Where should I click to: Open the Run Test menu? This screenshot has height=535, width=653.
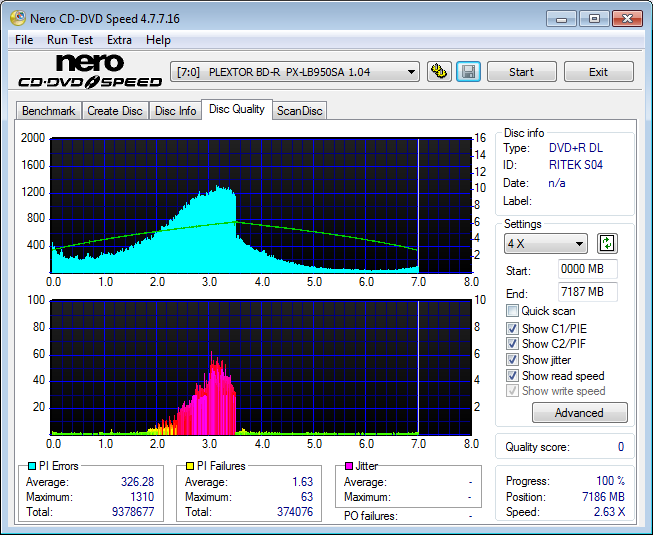tap(70, 40)
